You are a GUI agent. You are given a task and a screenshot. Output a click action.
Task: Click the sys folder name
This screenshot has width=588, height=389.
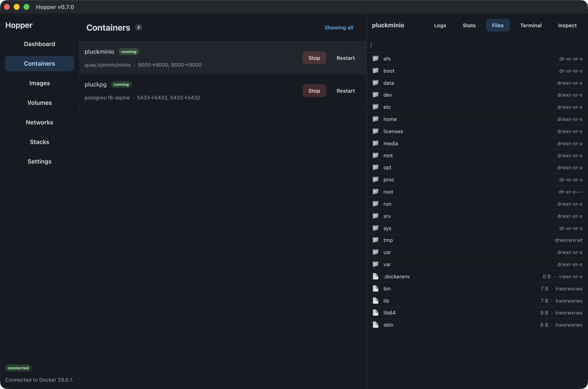coord(387,228)
